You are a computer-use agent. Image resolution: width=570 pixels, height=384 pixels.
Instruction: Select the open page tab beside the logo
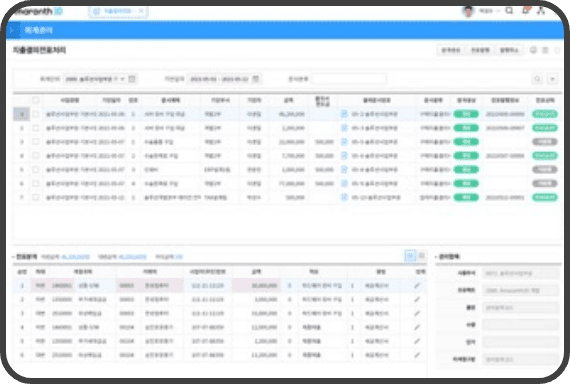click(118, 11)
